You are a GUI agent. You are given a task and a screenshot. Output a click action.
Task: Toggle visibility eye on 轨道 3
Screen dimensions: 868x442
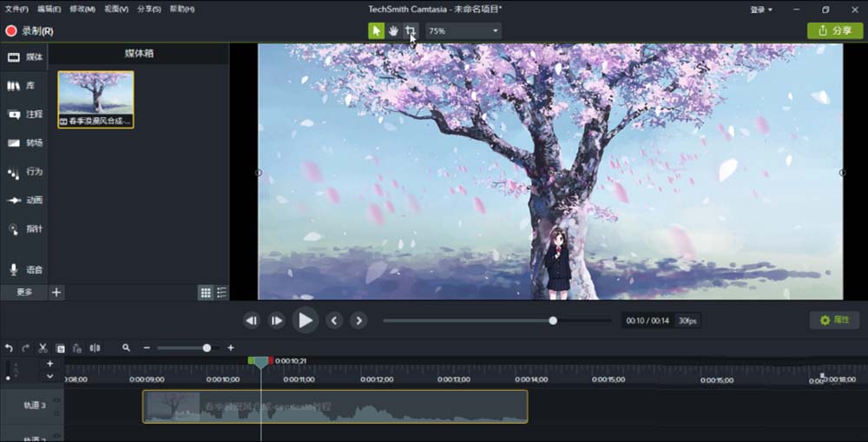(x=56, y=400)
